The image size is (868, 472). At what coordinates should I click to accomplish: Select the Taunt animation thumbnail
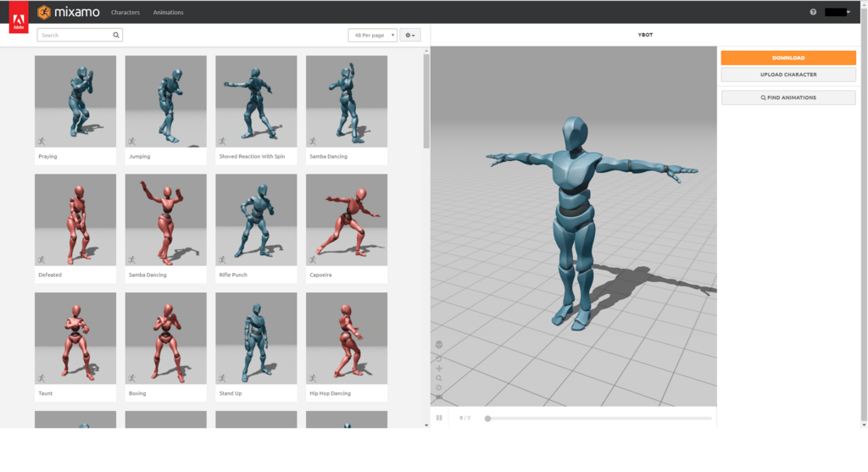click(x=75, y=338)
